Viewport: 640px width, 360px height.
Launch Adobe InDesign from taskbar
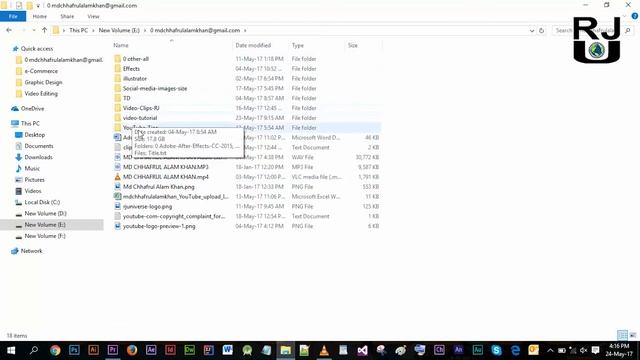170,350
